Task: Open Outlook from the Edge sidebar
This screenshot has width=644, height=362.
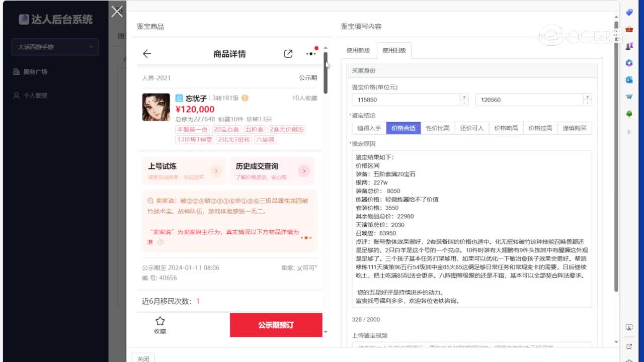Action: coord(629,79)
